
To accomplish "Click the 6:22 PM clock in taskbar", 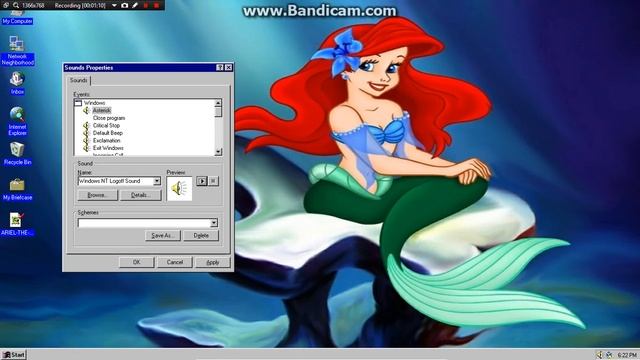I will click(x=627, y=355).
